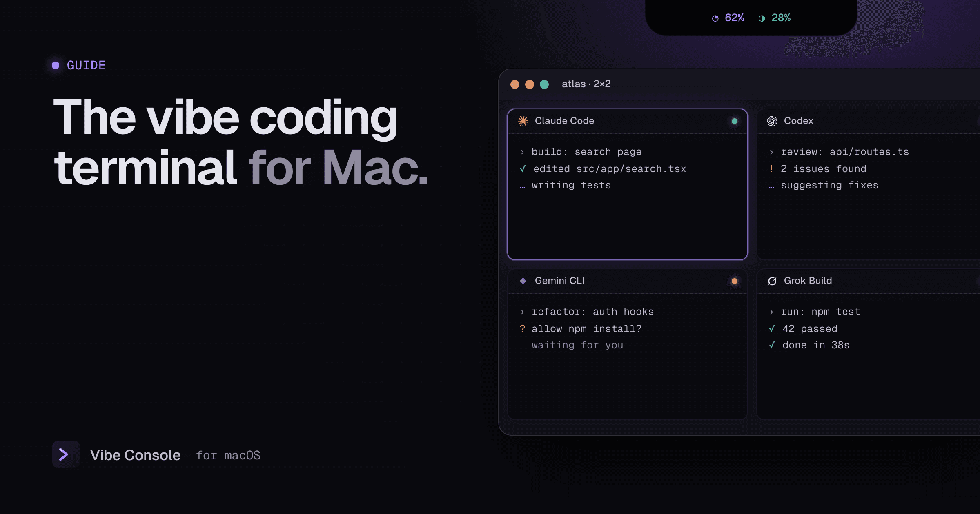Screen dimensions: 980x514
Task: Click the GUIDE label
Action: click(86, 65)
